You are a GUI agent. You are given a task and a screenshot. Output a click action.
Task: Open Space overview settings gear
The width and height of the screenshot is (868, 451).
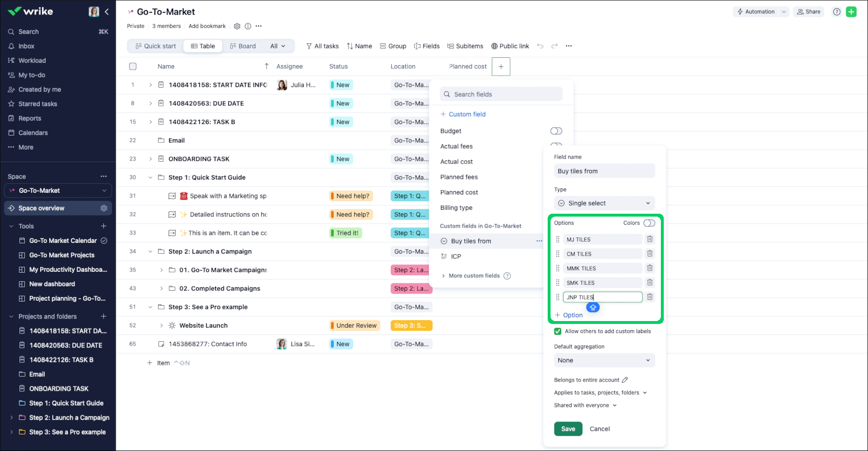104,208
